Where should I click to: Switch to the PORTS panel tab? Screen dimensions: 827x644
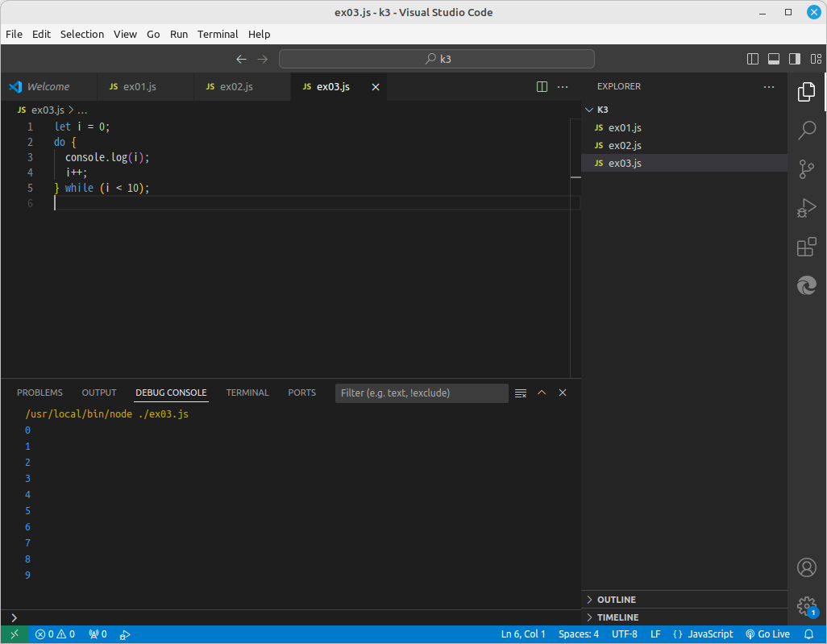(x=301, y=393)
